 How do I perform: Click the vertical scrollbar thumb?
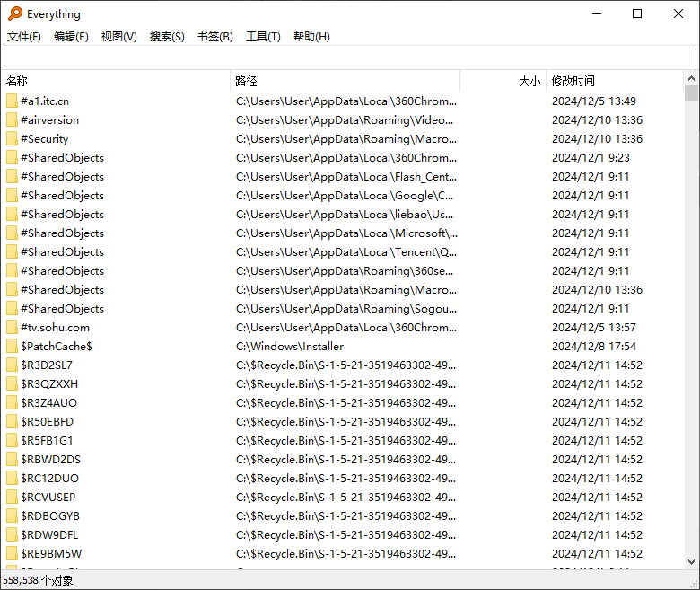point(691,92)
